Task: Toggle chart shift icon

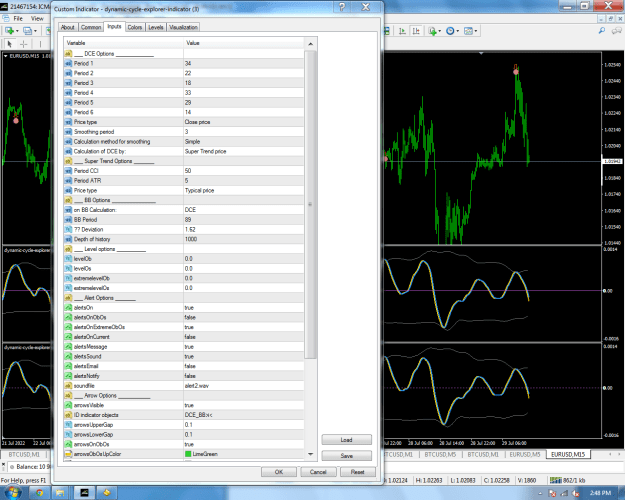Action: [x=416, y=31]
